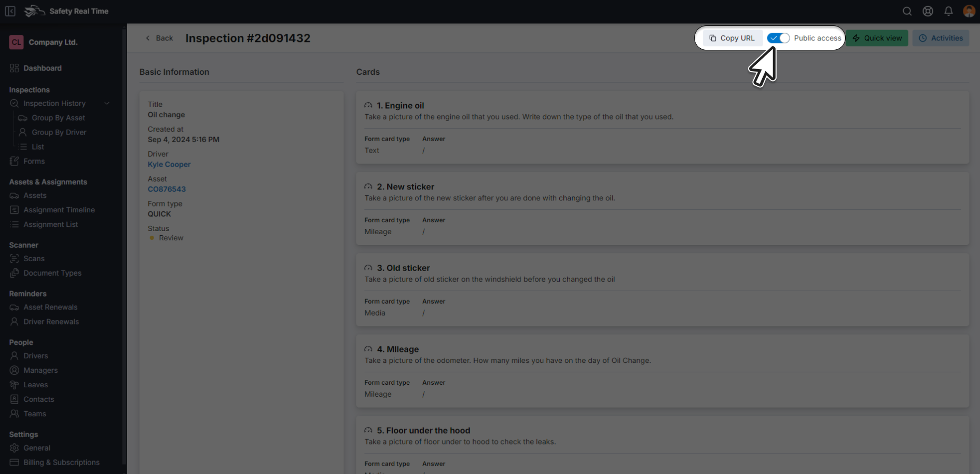The width and height of the screenshot is (980, 474).
Task: Click the Copy URL button
Action: 732,38
